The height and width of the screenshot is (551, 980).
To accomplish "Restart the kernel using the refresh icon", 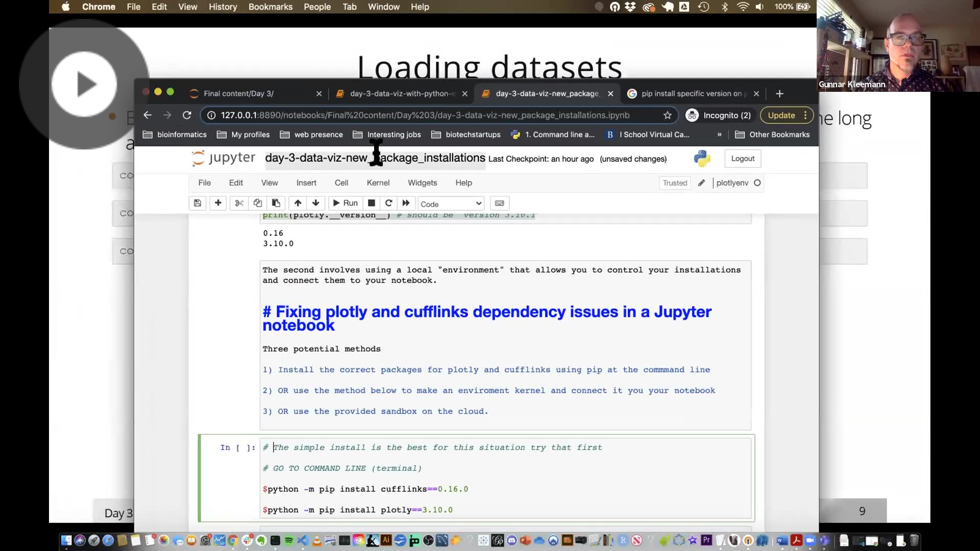I will click(389, 203).
